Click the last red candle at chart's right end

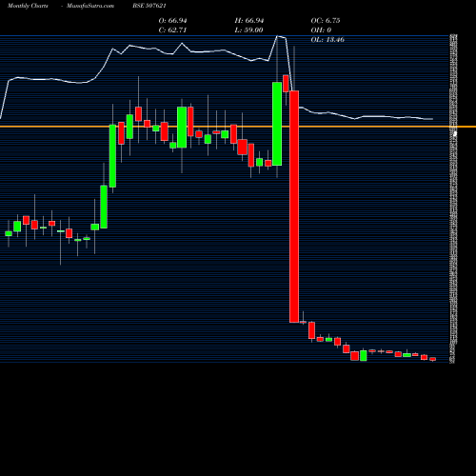433,359
